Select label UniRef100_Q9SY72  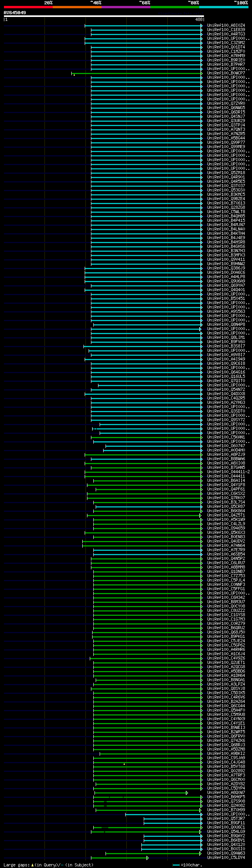pos(226,420)
